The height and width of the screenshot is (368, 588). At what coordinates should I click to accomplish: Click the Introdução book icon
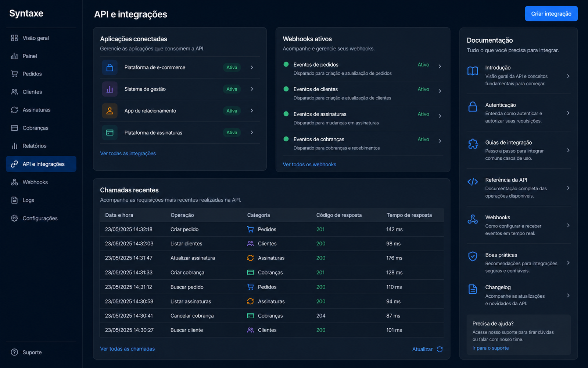pyautogui.click(x=473, y=71)
